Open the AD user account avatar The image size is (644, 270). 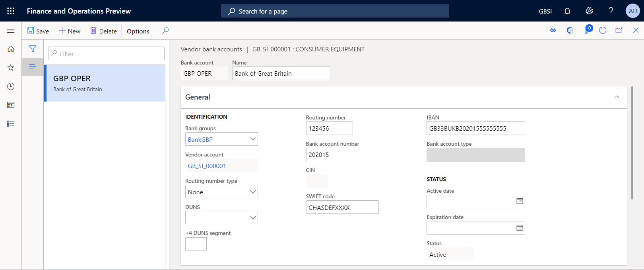point(633,11)
